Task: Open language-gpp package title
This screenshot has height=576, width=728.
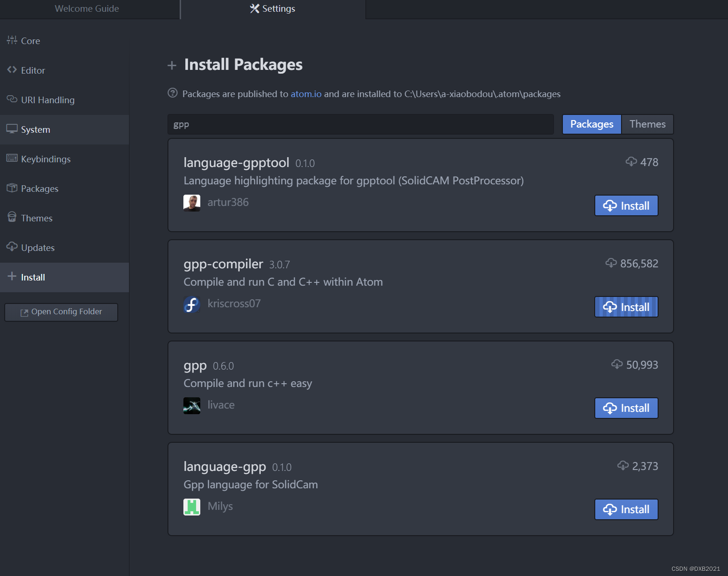Action: (225, 467)
